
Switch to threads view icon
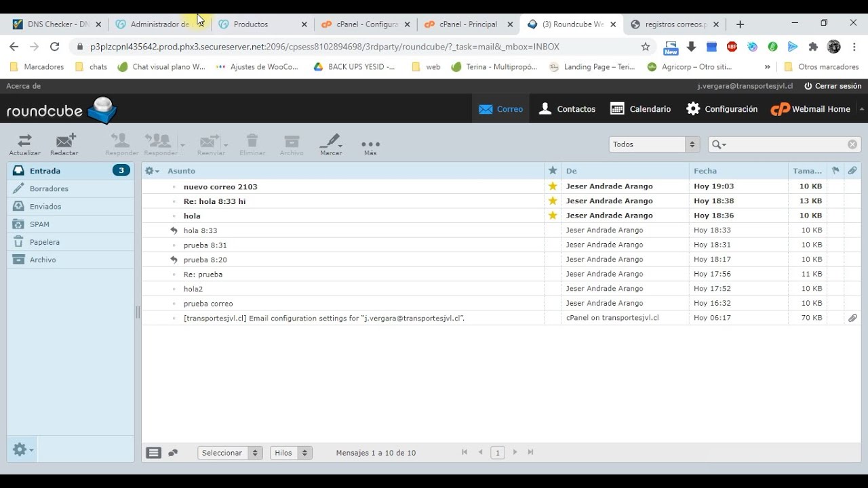173,453
